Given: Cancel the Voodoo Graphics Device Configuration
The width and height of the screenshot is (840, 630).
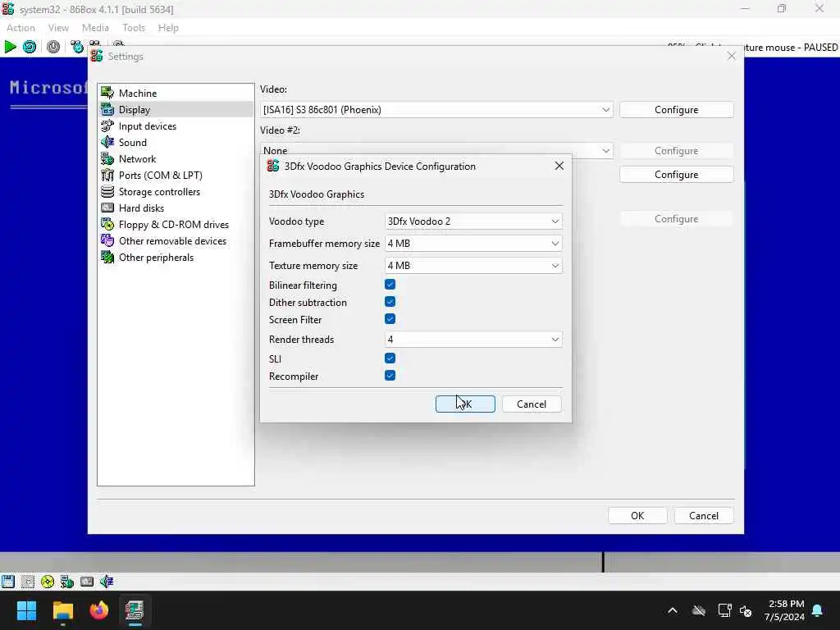Looking at the screenshot, I should click(532, 404).
